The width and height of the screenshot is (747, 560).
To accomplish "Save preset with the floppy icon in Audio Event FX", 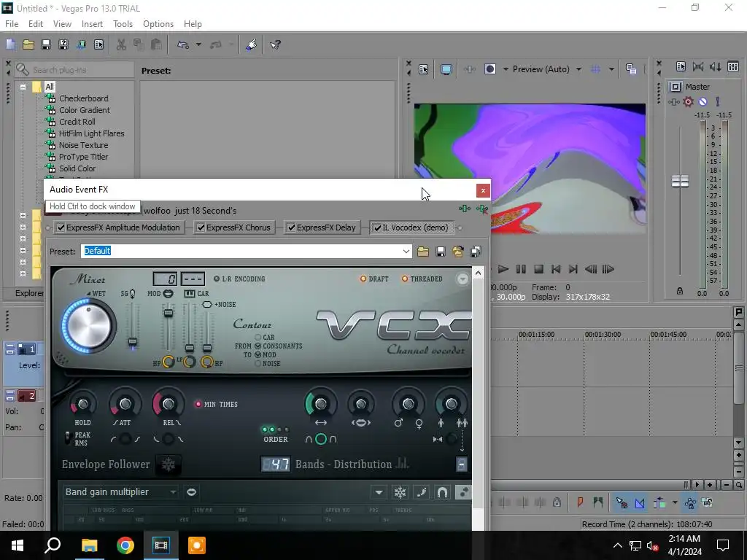I will (441, 252).
